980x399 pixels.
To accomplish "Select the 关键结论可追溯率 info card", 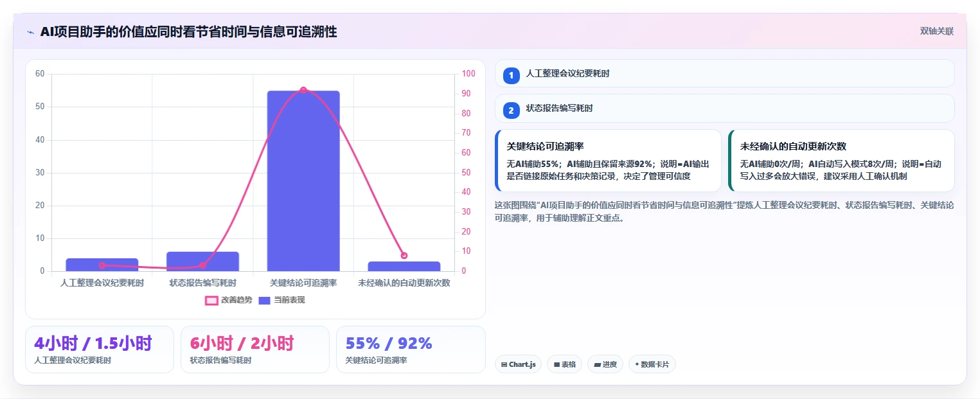I will pos(608,161).
